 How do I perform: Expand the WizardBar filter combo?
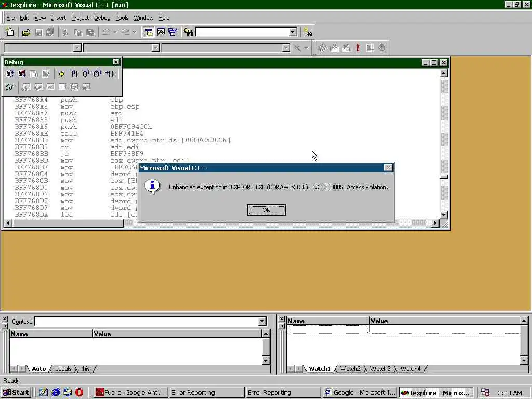[156, 48]
